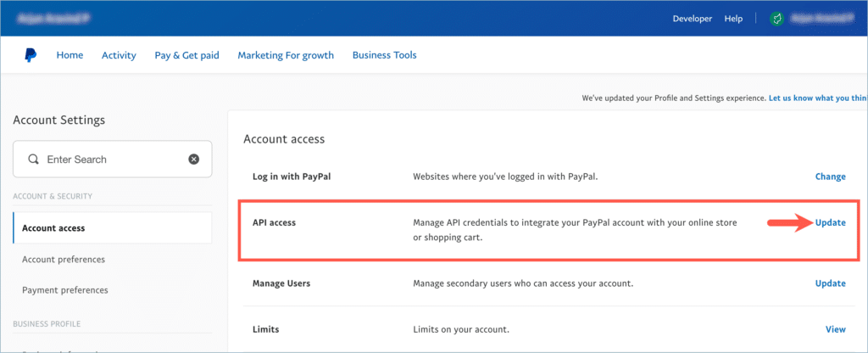Go to the Activity tab
The width and height of the screenshot is (868, 353).
[x=119, y=55]
